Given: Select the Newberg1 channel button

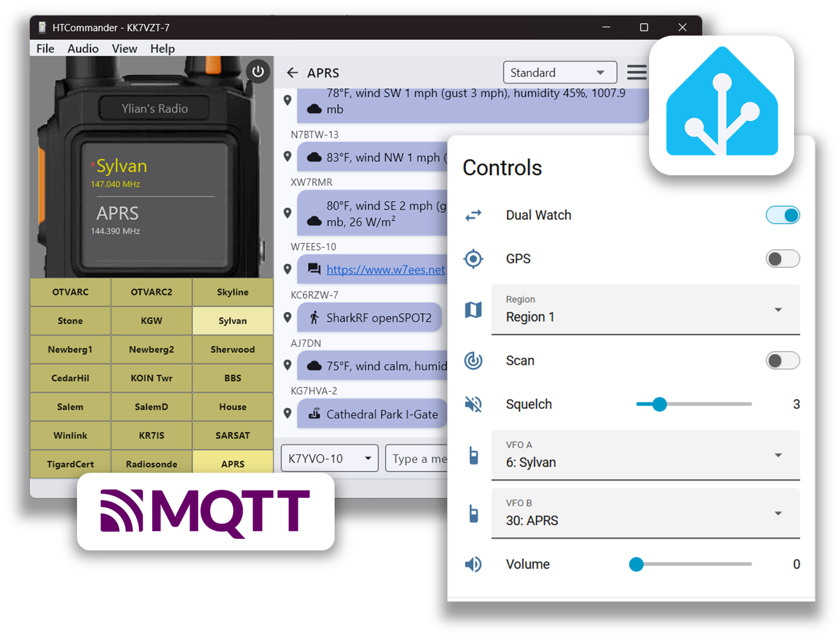Looking at the screenshot, I should click(x=71, y=349).
